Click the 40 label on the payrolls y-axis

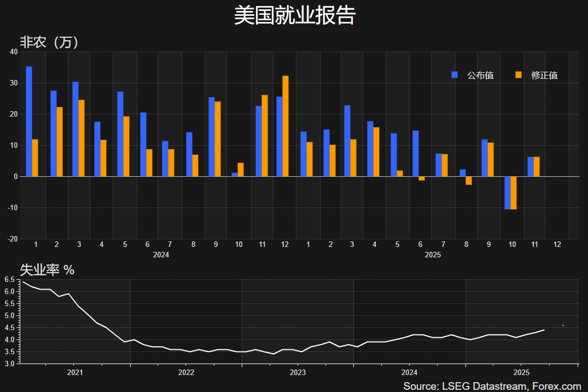[14, 52]
